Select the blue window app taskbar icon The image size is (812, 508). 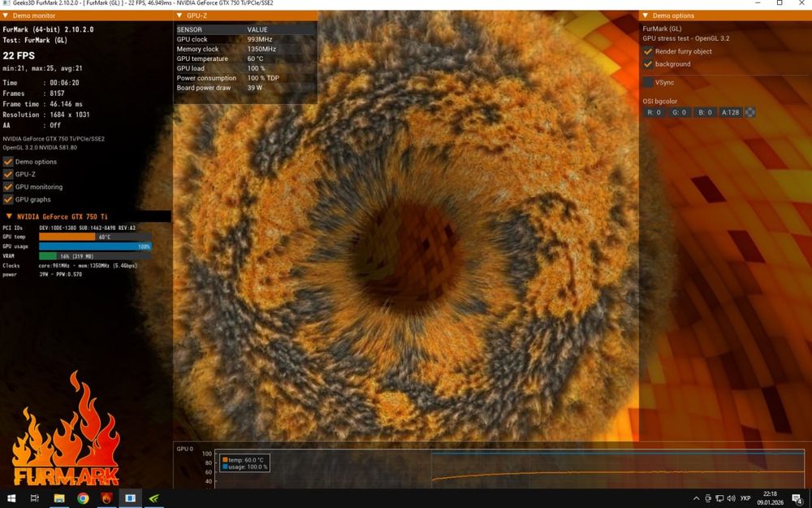[131, 499]
